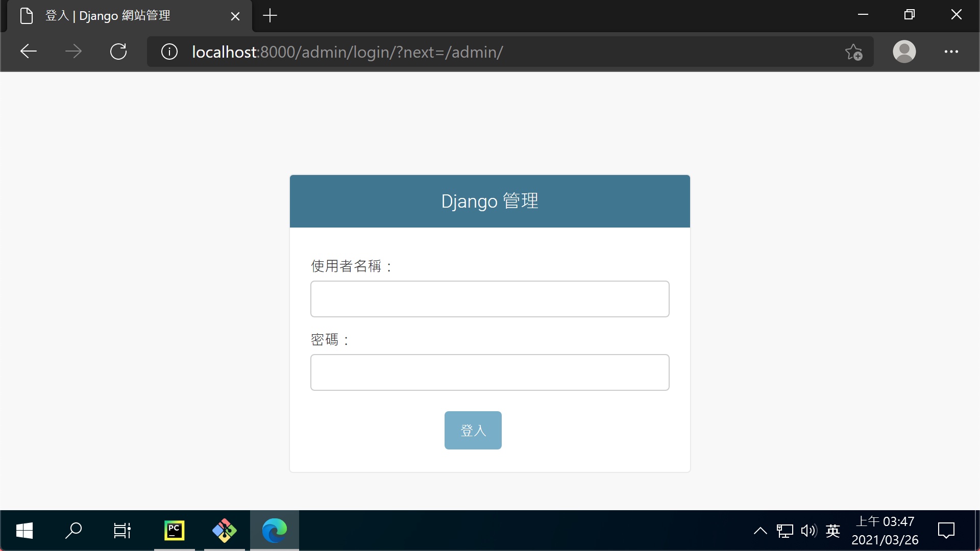Open volume control tray icon
Image resolution: width=980 pixels, height=551 pixels.
coord(809,531)
